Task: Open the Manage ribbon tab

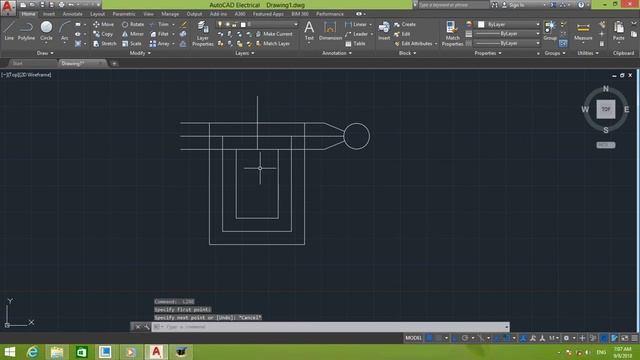Action: 170,14
